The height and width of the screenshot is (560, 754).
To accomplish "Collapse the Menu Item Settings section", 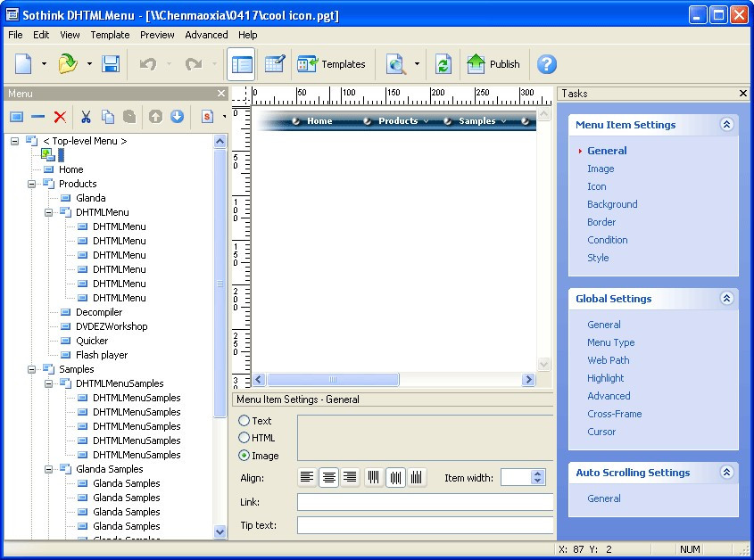I will coord(726,125).
